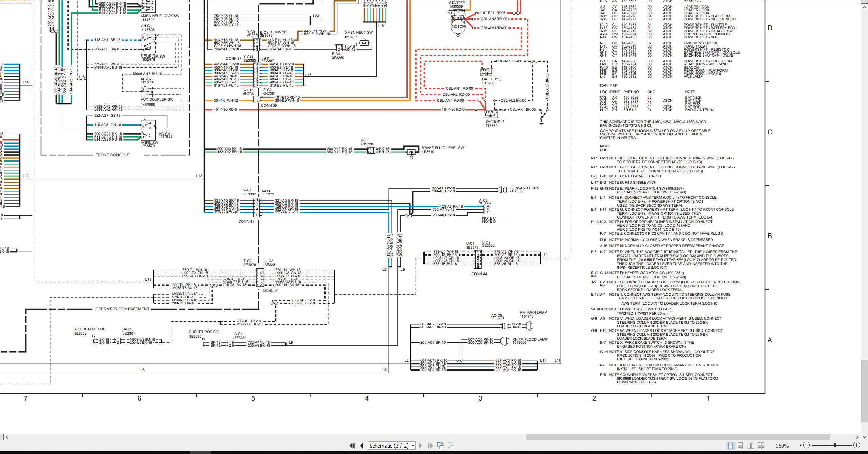The height and width of the screenshot is (454, 868).
Task: Click the go to previous view icon
Action: point(441,446)
